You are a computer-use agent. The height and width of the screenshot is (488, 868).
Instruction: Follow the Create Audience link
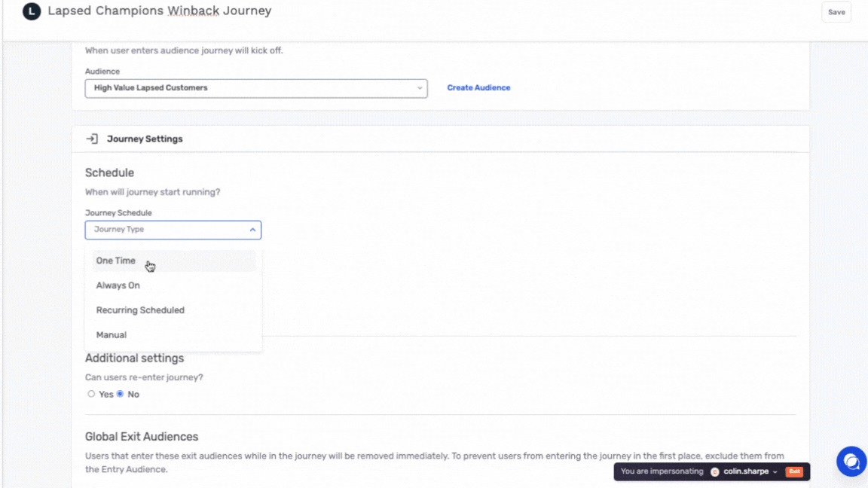478,88
